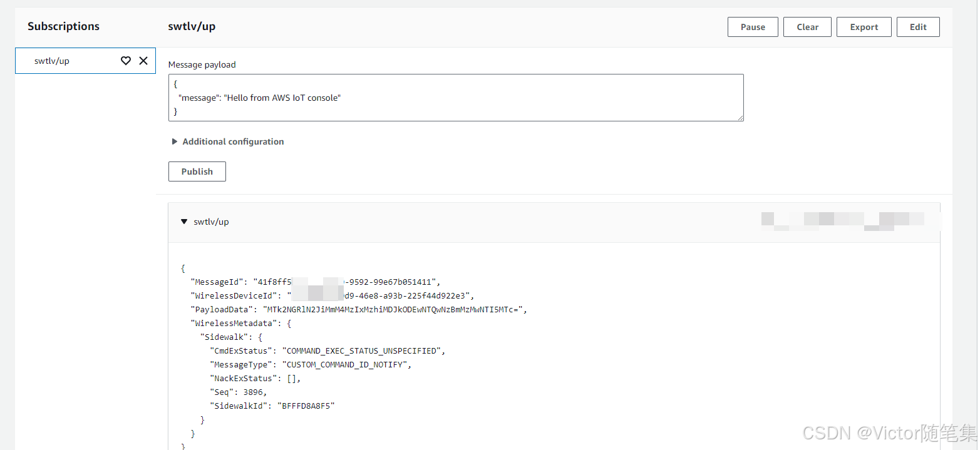Click the WirelessDeviceId line in JSON
The width and height of the screenshot is (980, 450).
click(x=332, y=296)
